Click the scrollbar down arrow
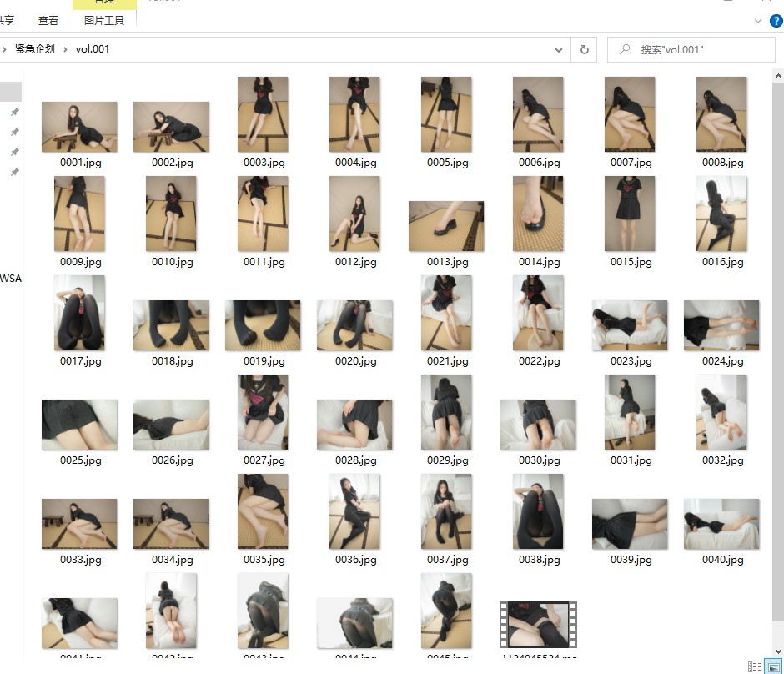 (x=778, y=651)
